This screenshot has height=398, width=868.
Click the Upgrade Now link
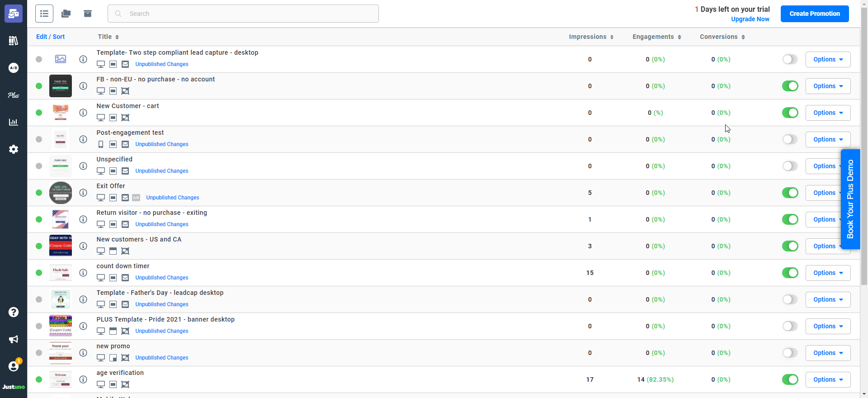[750, 19]
